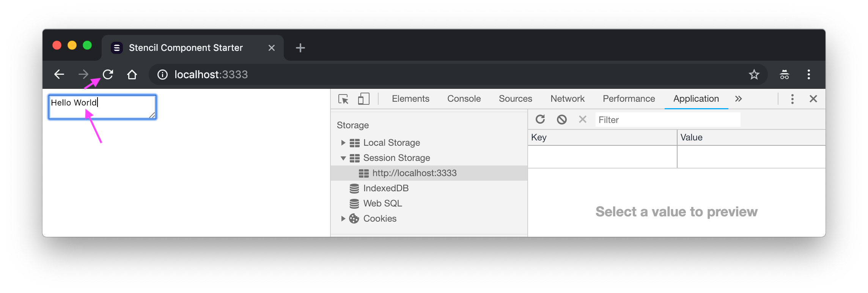Image resolution: width=868 pixels, height=293 pixels.
Task: Expand the Local Storage tree item
Action: click(343, 142)
